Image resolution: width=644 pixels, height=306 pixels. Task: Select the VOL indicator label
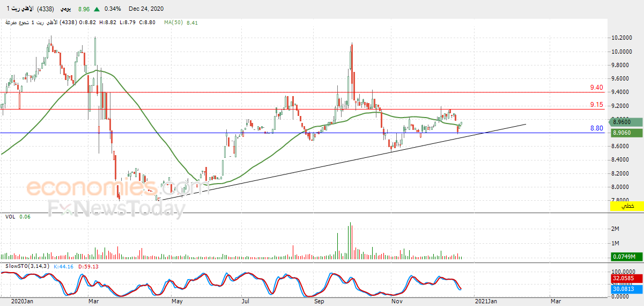[10, 216]
